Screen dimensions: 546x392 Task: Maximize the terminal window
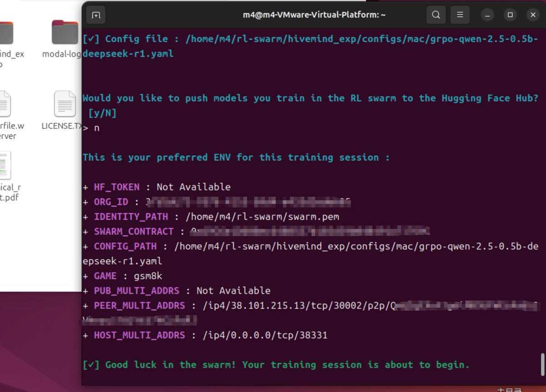[510, 15]
